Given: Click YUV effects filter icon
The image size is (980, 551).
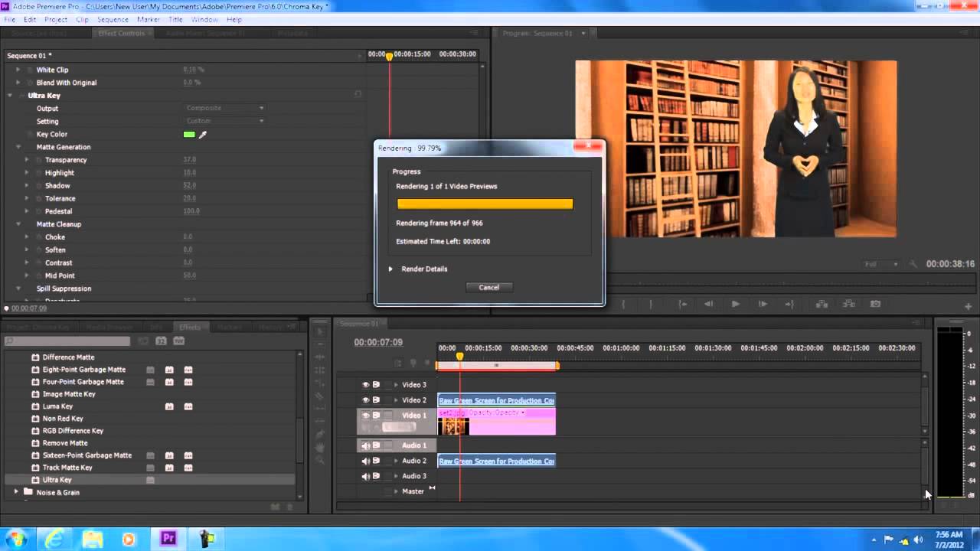Looking at the screenshot, I should (178, 341).
